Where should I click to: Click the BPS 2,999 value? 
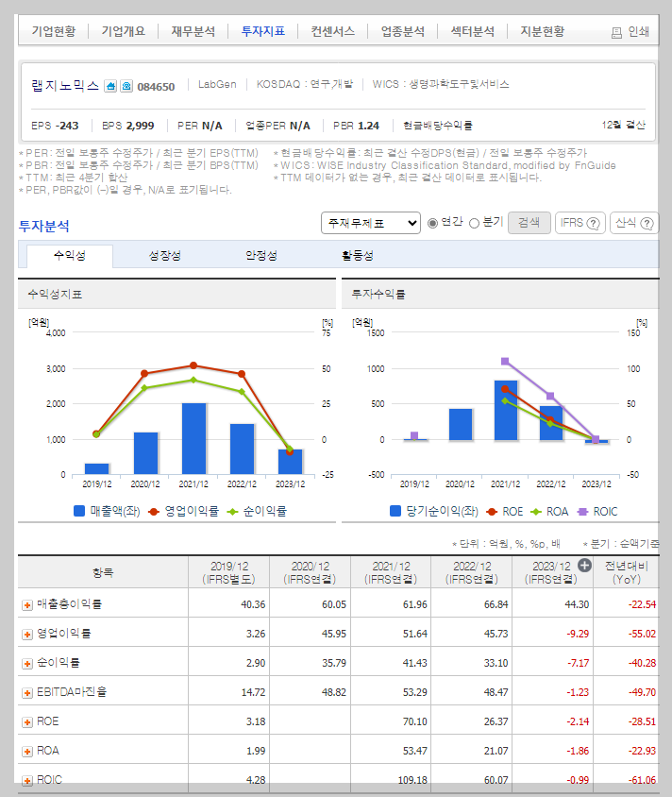[141, 126]
